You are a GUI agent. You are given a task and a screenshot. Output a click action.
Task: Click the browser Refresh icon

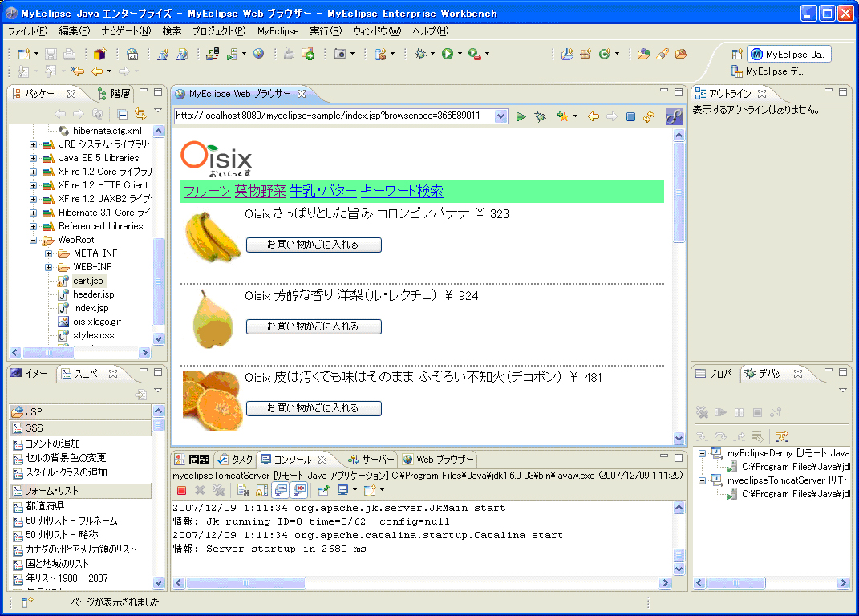tap(649, 116)
